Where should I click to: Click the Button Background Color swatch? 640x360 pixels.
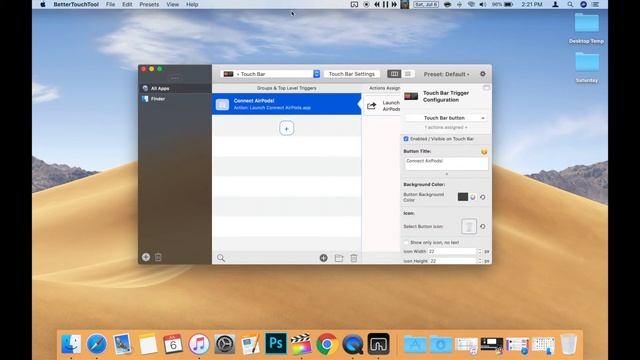(x=462, y=197)
